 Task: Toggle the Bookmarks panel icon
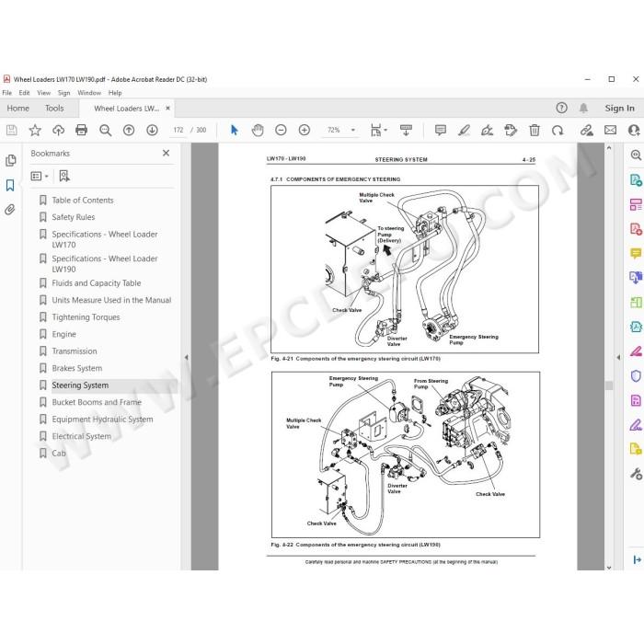point(10,185)
